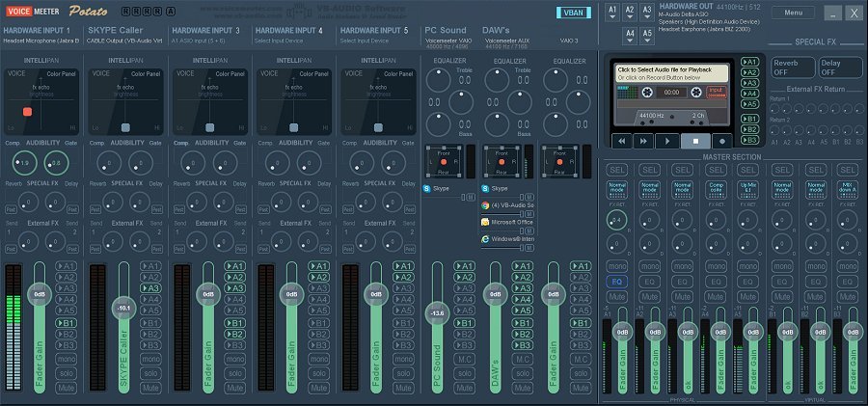Open the A5 hardware output device dropdown
Image resolution: width=868 pixels, height=406 pixels.
point(646,36)
